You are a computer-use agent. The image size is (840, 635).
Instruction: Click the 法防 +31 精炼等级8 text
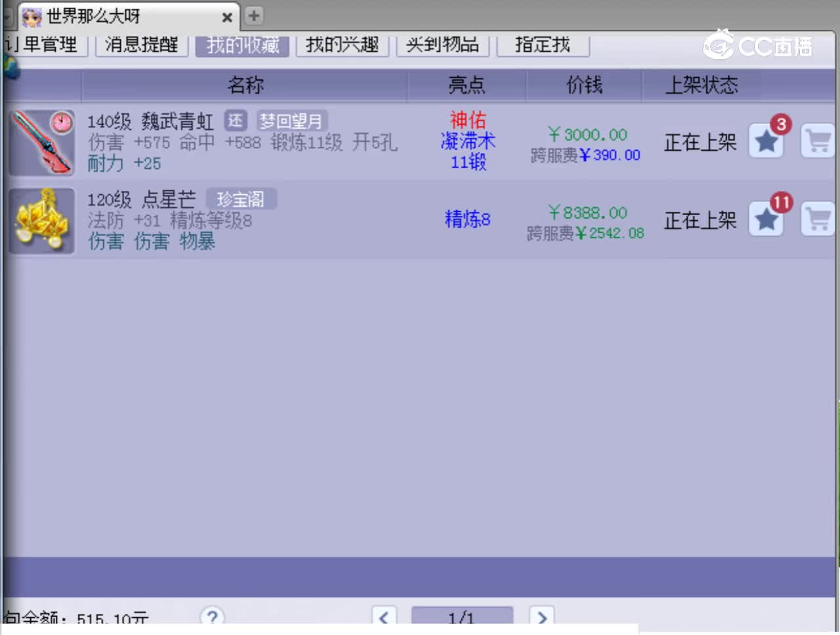coord(170,220)
